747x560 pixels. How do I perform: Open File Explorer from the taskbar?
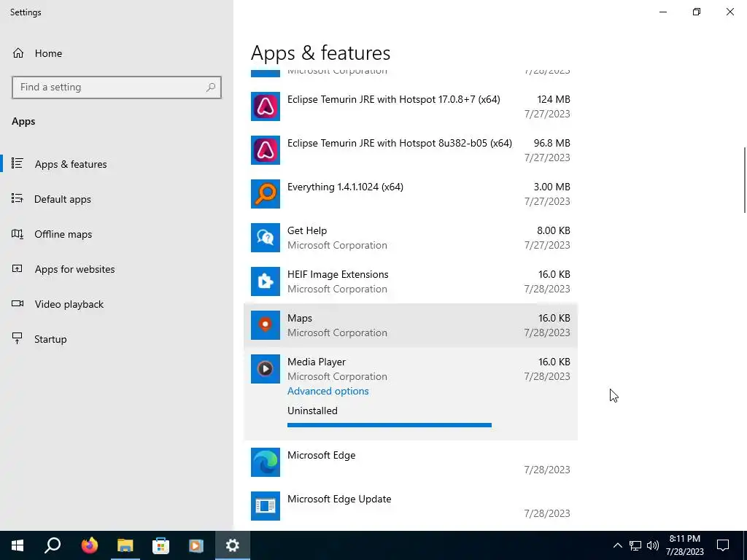tap(125, 545)
